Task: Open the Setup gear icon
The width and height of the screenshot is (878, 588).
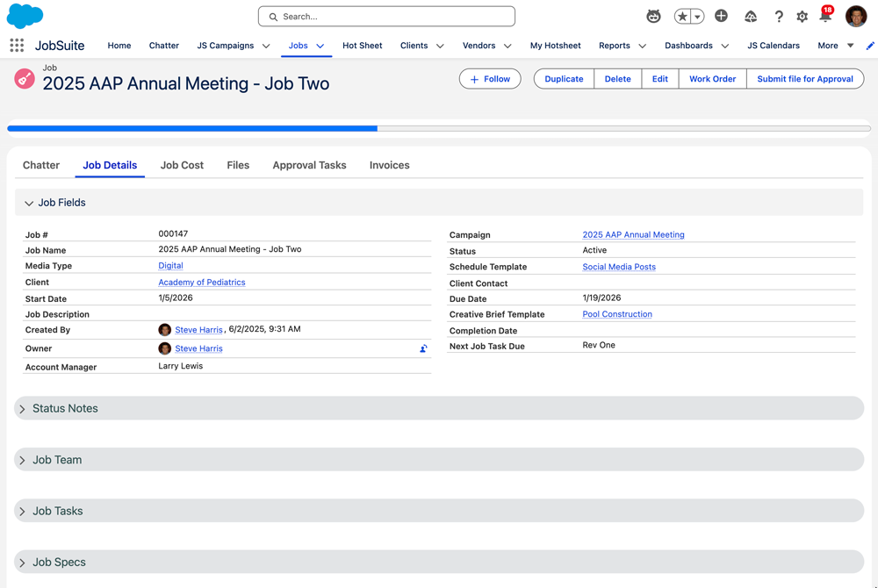Action: (x=802, y=16)
